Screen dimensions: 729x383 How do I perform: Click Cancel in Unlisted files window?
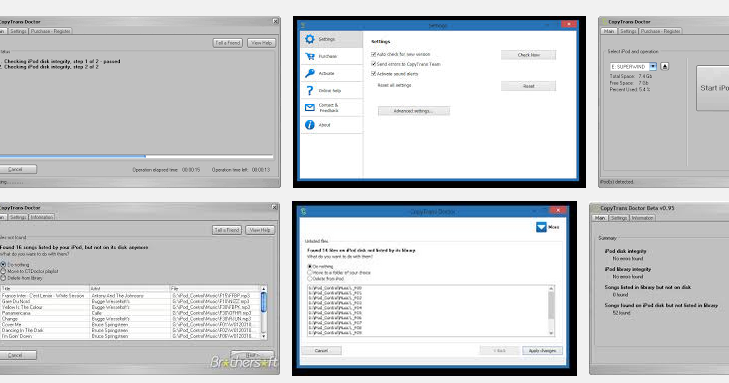pyautogui.click(x=321, y=350)
